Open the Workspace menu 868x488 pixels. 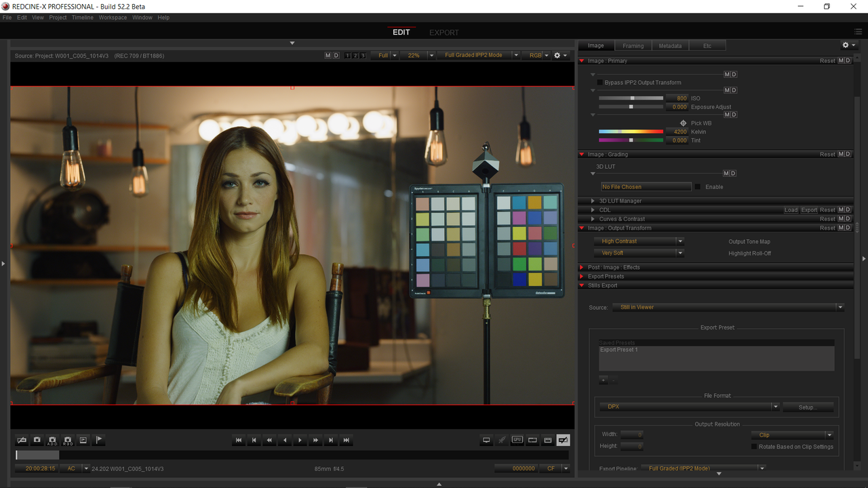coord(113,18)
